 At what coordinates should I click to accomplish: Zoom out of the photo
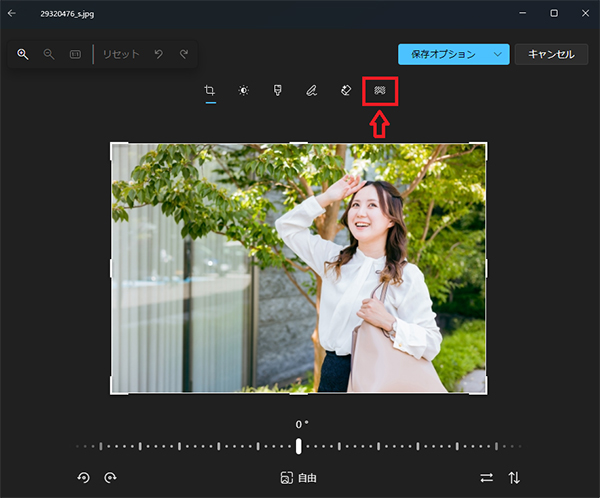[49, 54]
